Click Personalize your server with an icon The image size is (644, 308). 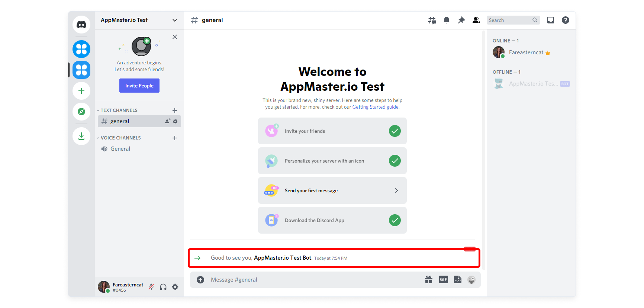332,161
